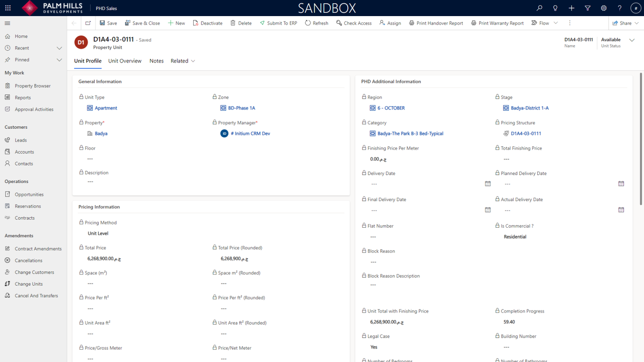The width and height of the screenshot is (644, 362).
Task: Open record in new window icon
Action: click(88, 23)
